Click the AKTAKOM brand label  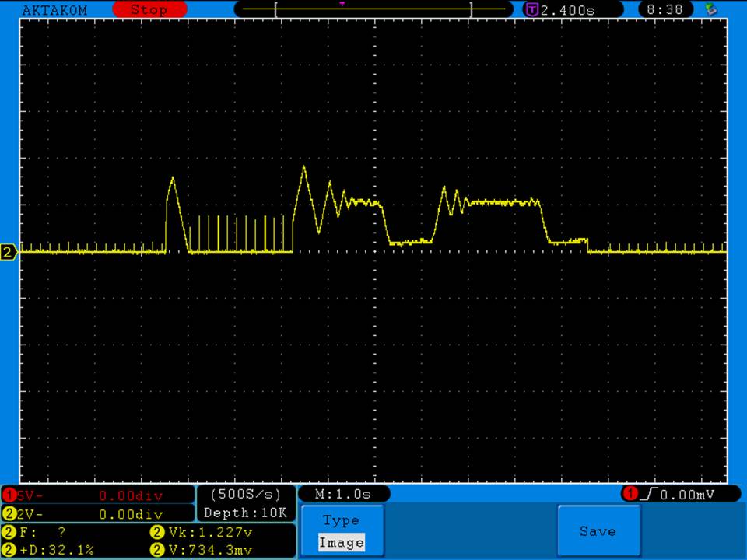pyautogui.click(x=54, y=10)
